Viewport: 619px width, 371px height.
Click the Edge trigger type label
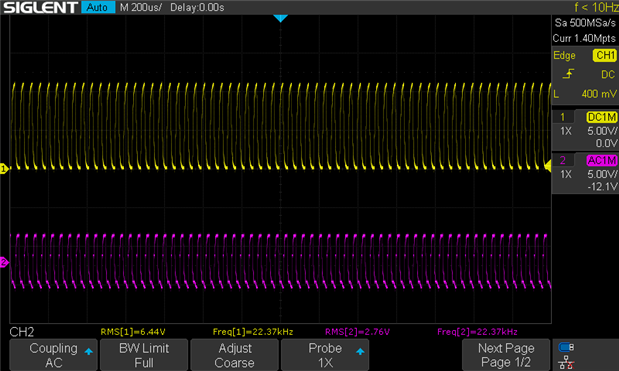[x=564, y=55]
